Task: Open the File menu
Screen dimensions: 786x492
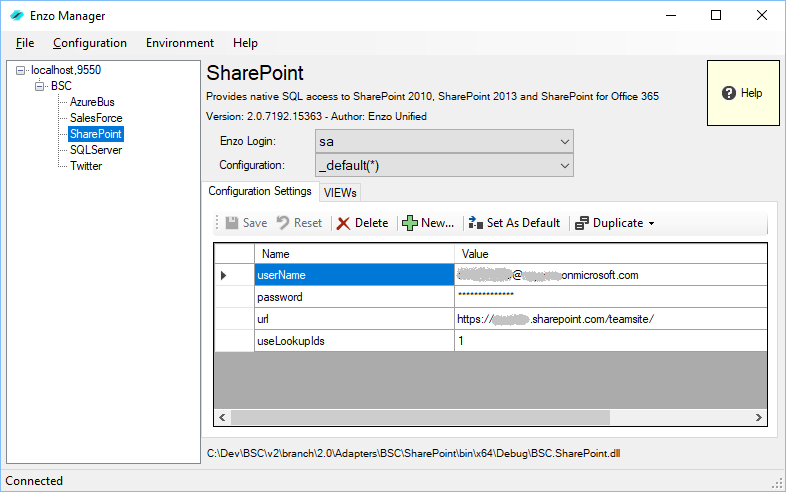Action: point(25,43)
